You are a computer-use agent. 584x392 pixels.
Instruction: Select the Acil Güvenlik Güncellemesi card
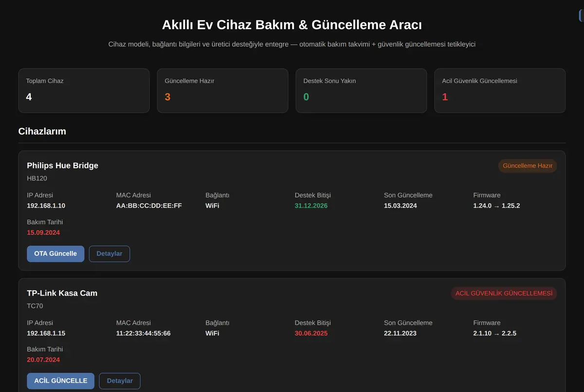click(500, 90)
